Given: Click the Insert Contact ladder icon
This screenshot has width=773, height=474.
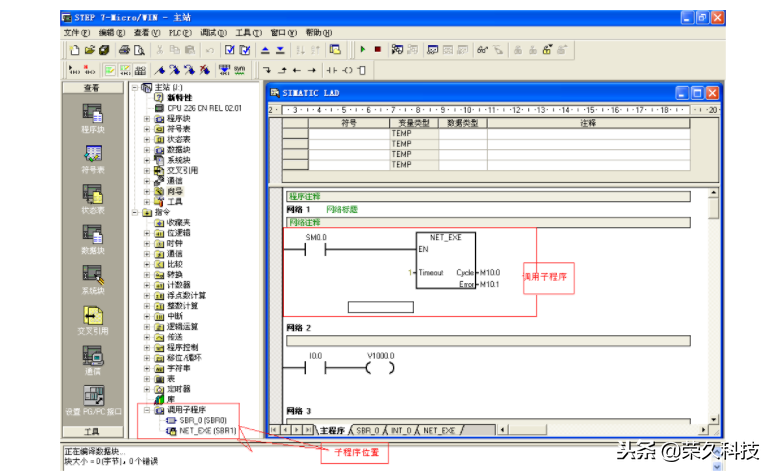Looking at the screenshot, I should pyautogui.click(x=332, y=71).
